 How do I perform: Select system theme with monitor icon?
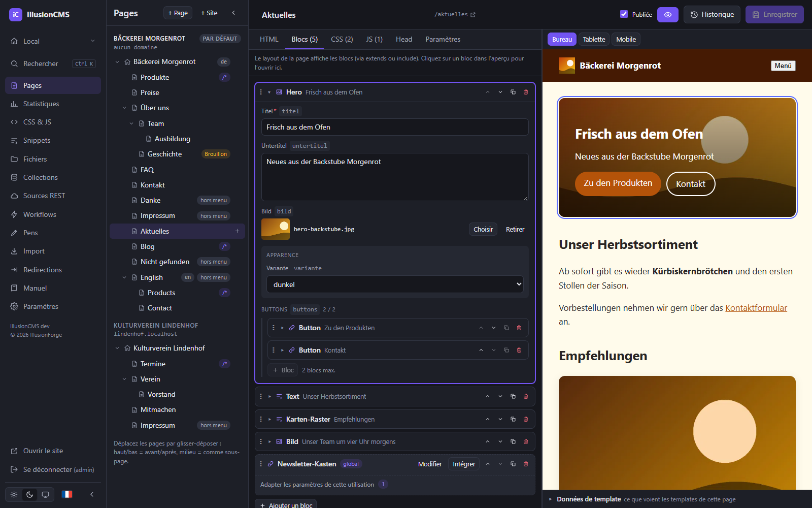(45, 494)
